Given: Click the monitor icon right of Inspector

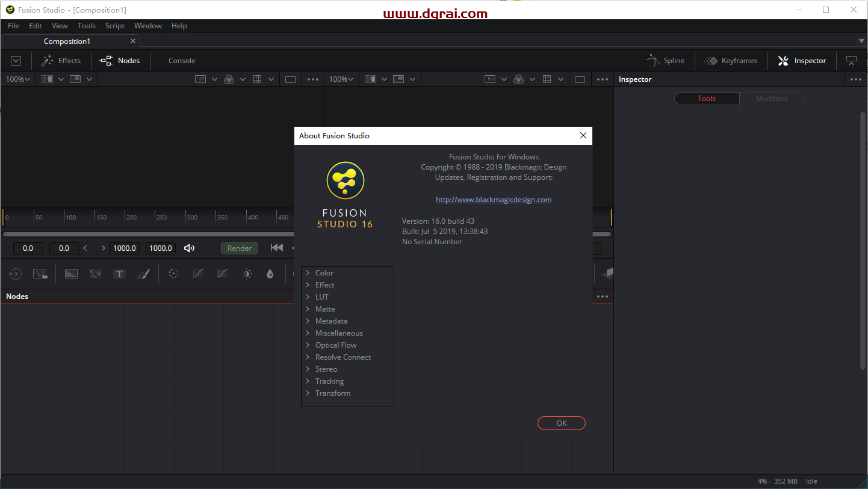Looking at the screenshot, I should coord(851,61).
